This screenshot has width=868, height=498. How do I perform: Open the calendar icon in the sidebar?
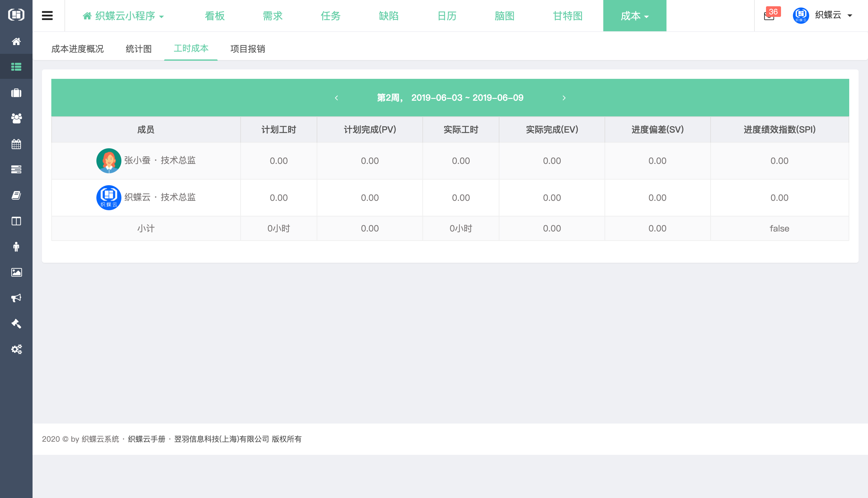coord(16,144)
